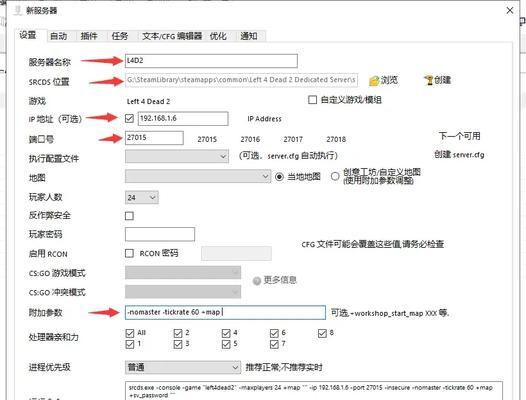Toggle processor affinity checkbox 2
The image size is (526, 400).
point(178,333)
